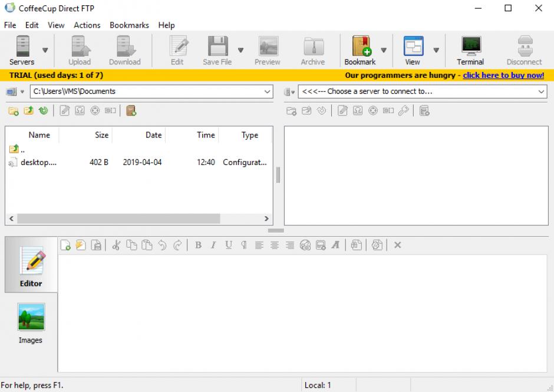The image size is (554, 392).
Task: Save document in editor toolbar
Action: click(96, 245)
